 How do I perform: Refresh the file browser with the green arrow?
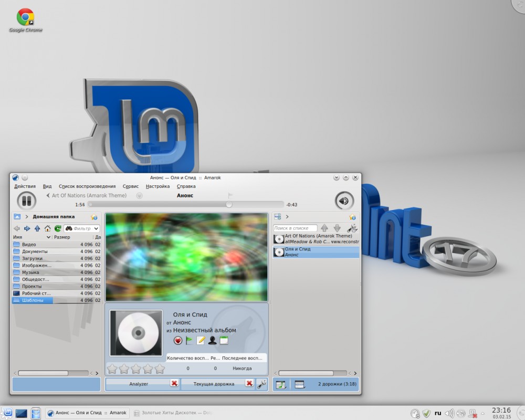point(58,228)
